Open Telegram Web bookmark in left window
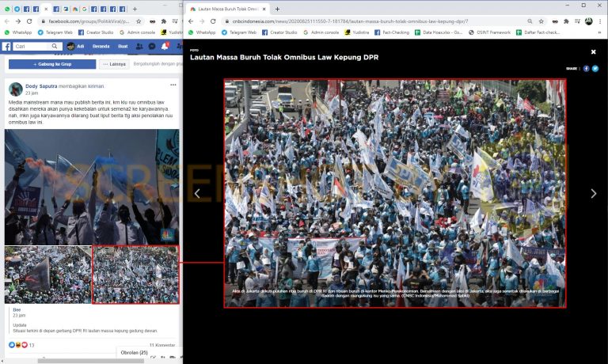Screen dimensions: 608x364 (55, 32)
